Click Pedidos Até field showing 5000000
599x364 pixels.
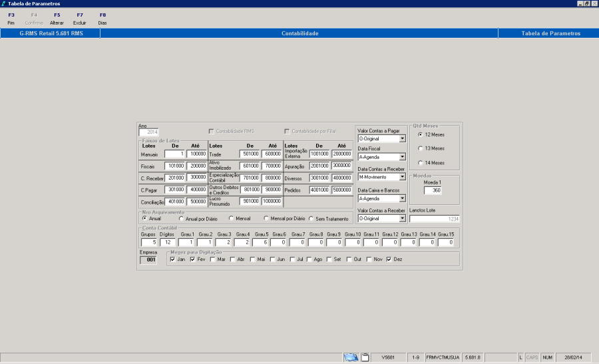342,190
